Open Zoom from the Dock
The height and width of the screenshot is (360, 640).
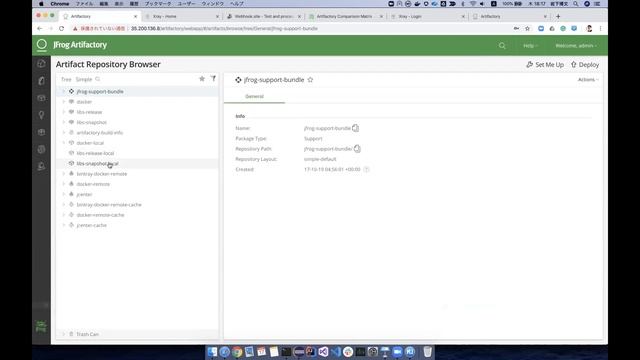(x=397, y=351)
